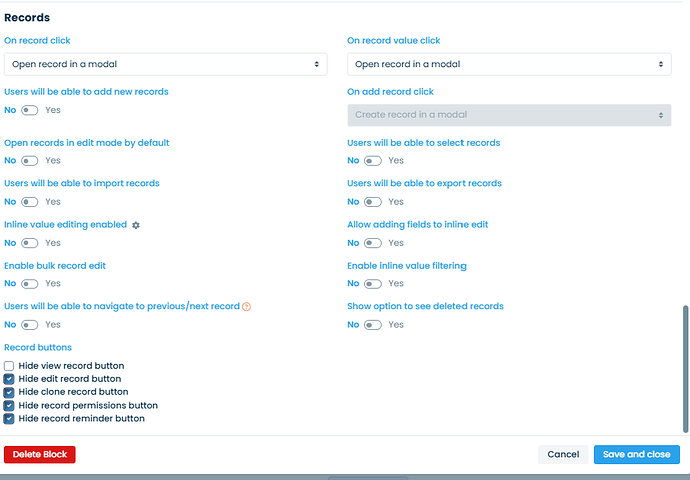
Task: Enable 'Open records in edit mode by default'
Action: tap(30, 161)
